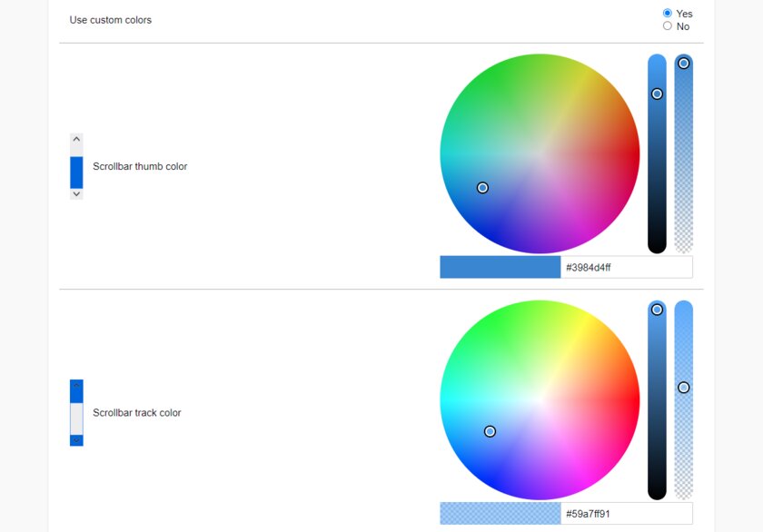
Task: Click the #3984d4ff hex color input field
Action: (626, 267)
